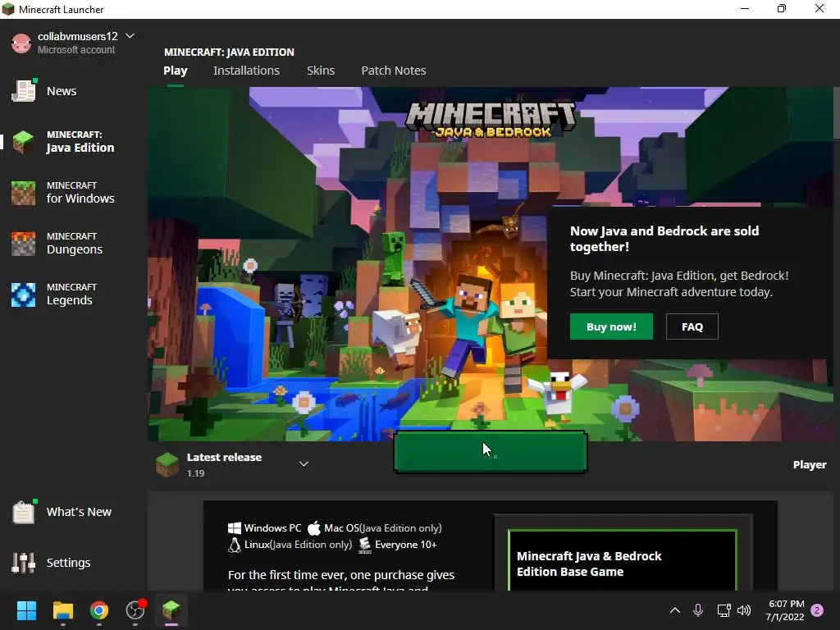Click the large green Play button
840x630 pixels.
pyautogui.click(x=491, y=452)
